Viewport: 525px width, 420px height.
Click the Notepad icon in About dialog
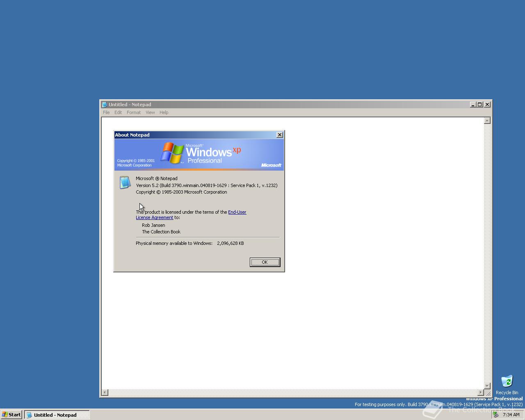125,183
